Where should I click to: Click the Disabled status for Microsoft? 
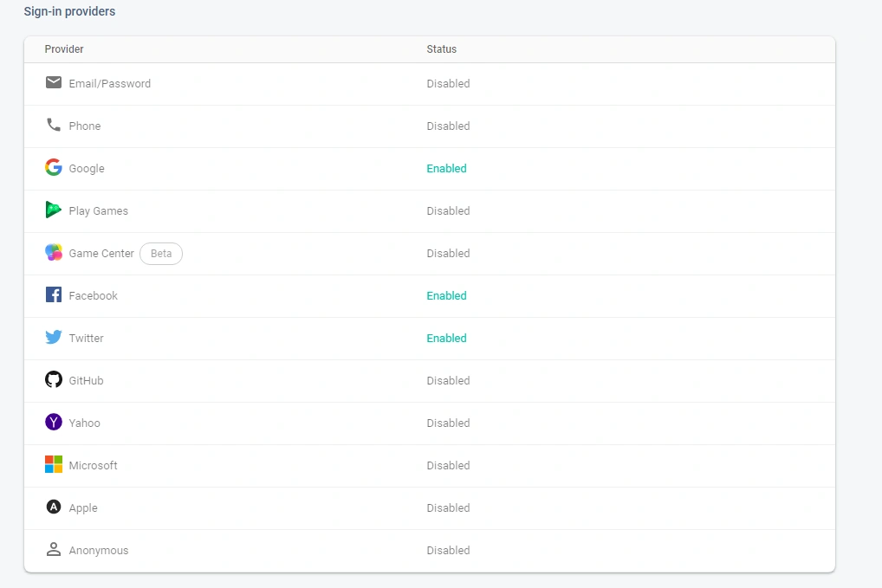448,465
